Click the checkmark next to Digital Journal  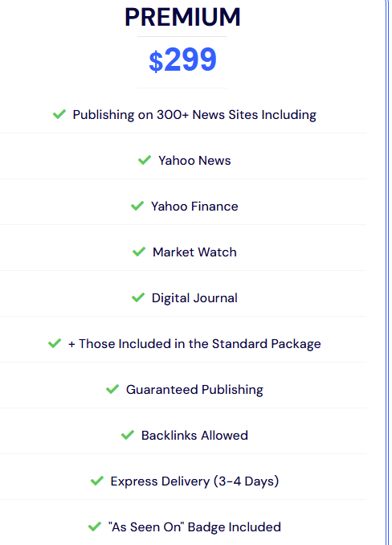(138, 297)
